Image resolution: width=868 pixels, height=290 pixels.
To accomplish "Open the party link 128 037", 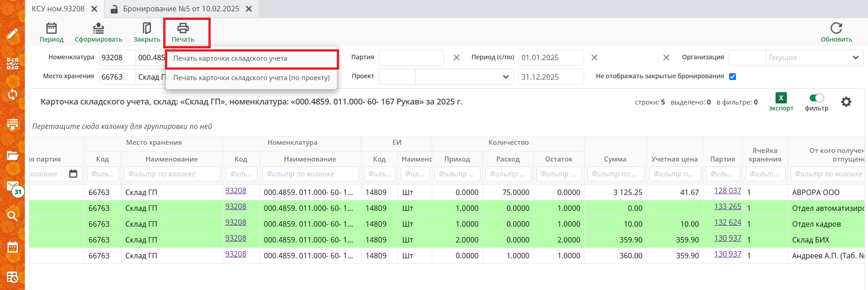I will coord(727,191).
